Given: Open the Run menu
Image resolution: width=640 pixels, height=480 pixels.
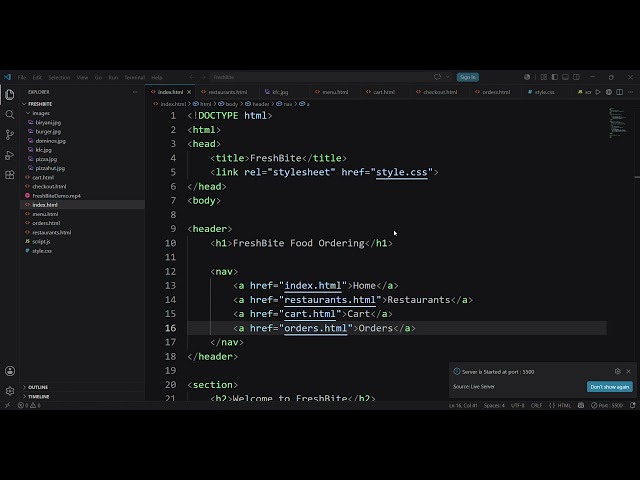Looking at the screenshot, I should [113, 77].
